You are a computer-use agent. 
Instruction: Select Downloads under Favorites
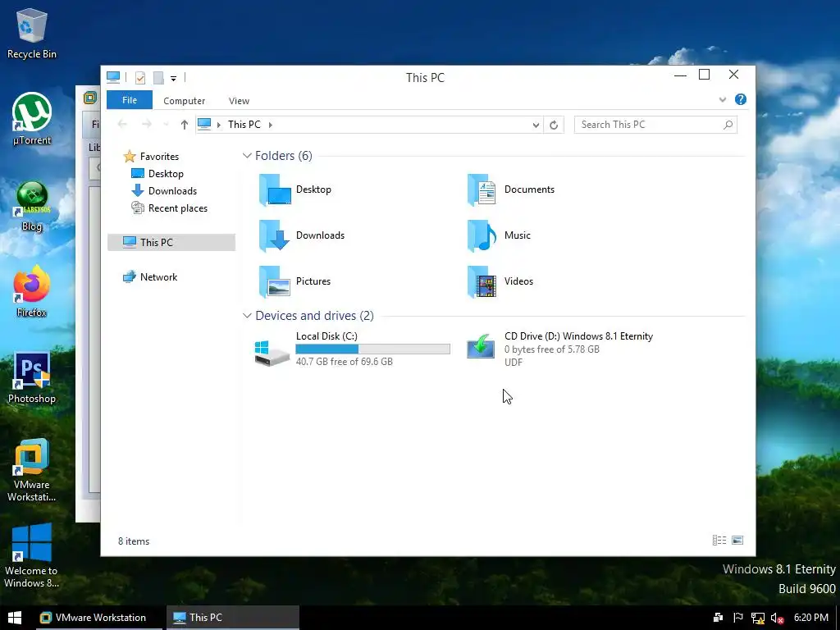point(164,190)
